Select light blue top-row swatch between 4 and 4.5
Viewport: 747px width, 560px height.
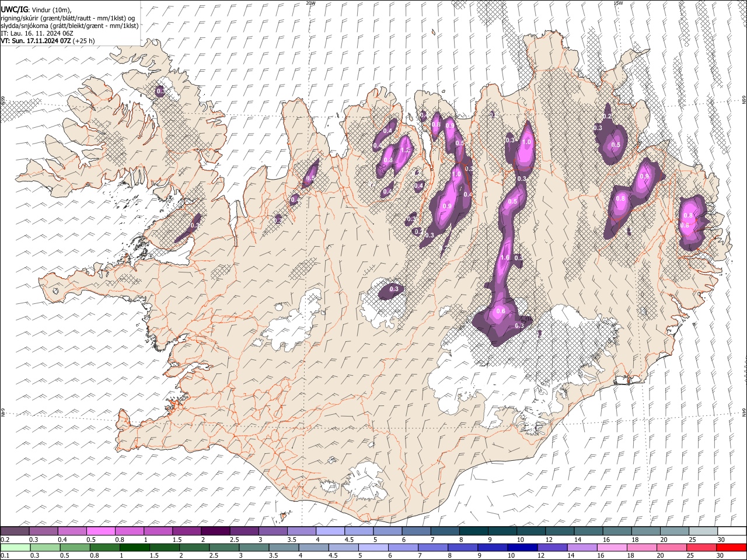[329, 531]
